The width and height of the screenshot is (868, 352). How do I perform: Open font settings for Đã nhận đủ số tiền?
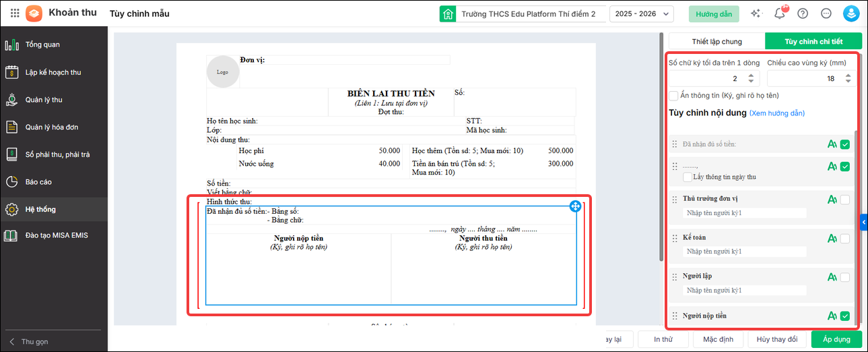(832, 144)
